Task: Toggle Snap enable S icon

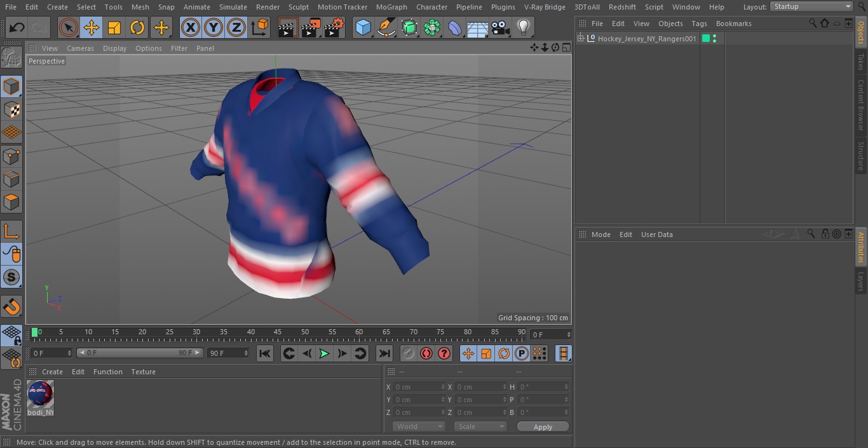Action: 11,277
